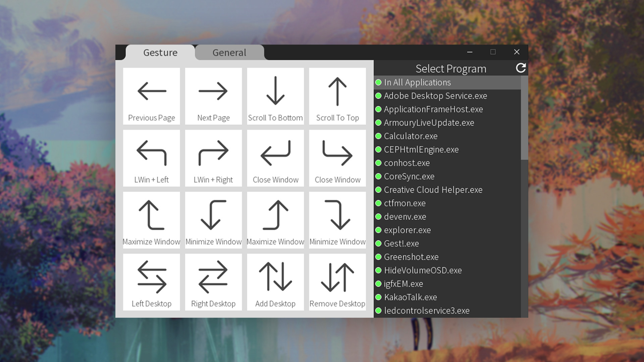
Task: Click the Scroll To Bottom gesture
Action: [x=275, y=96]
